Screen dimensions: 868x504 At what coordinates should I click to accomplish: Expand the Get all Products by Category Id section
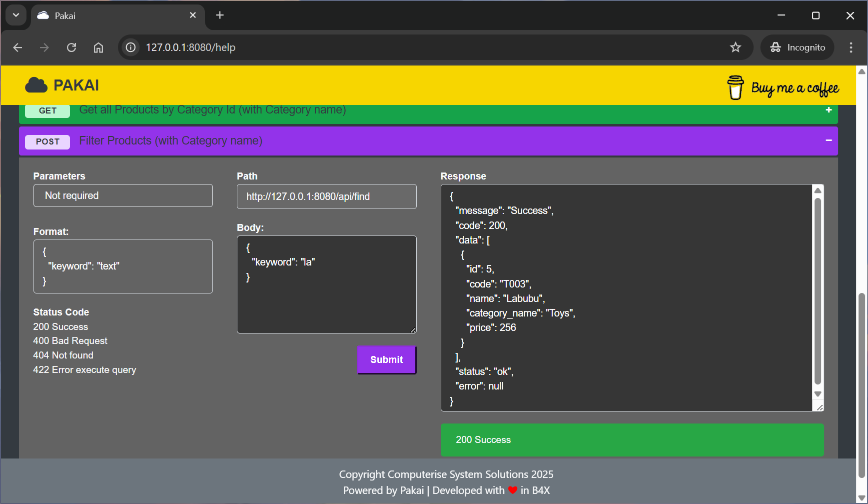pos(829,109)
